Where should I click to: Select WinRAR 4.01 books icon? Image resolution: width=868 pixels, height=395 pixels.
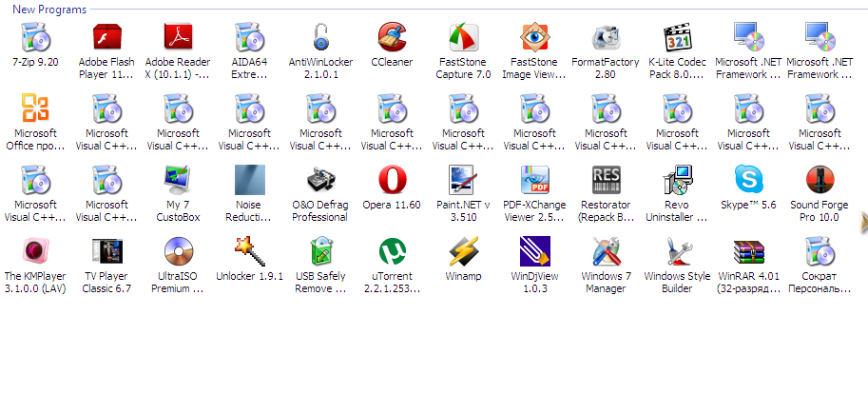point(749,251)
